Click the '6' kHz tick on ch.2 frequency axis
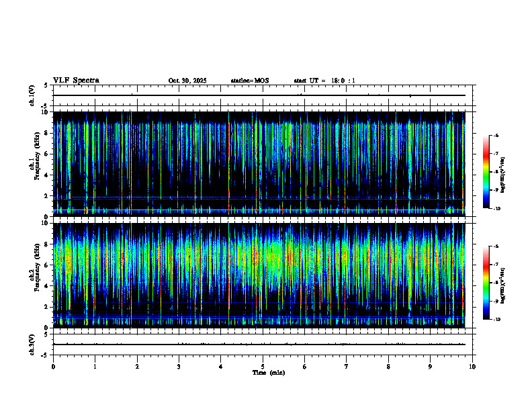Viewport: 532px width, 411px height. tap(47, 265)
